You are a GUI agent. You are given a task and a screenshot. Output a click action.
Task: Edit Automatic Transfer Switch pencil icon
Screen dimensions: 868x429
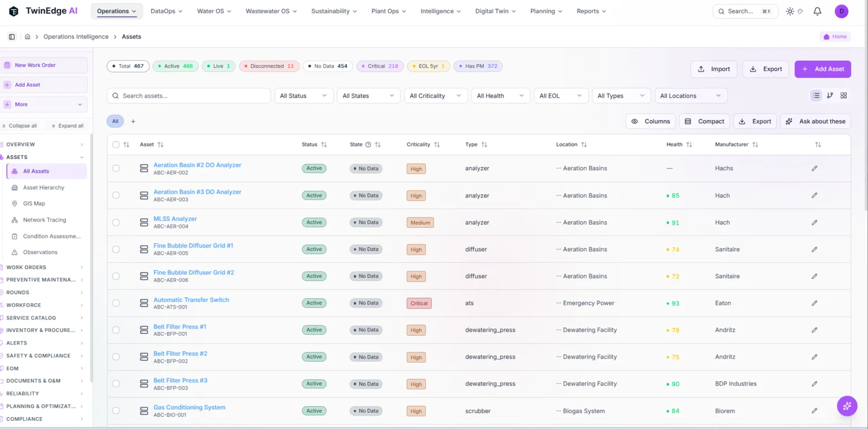pyautogui.click(x=814, y=303)
